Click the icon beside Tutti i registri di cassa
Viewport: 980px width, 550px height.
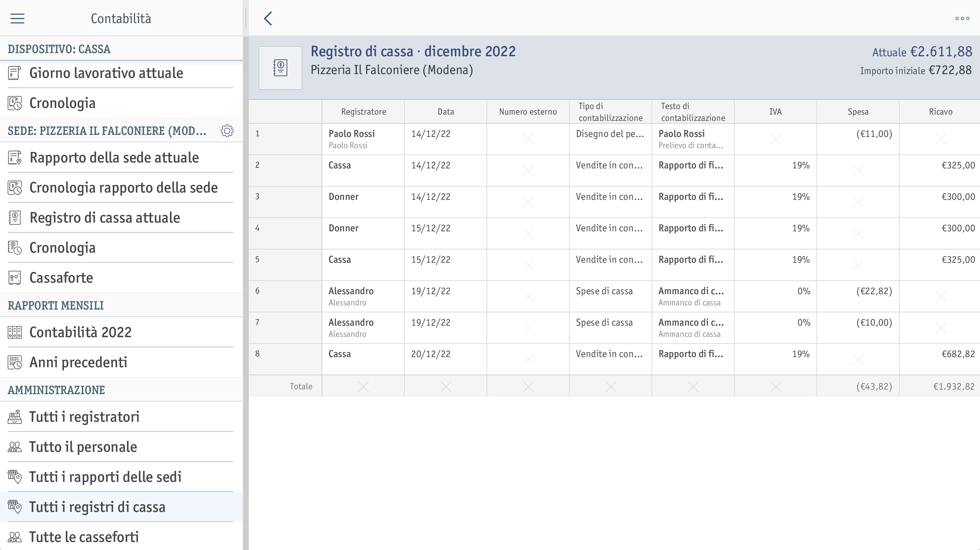[15, 507]
